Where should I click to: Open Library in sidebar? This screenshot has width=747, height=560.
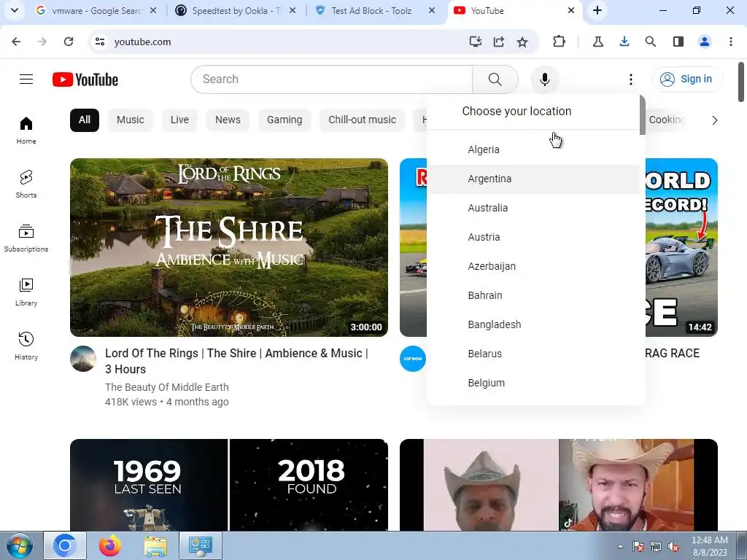[x=26, y=292]
